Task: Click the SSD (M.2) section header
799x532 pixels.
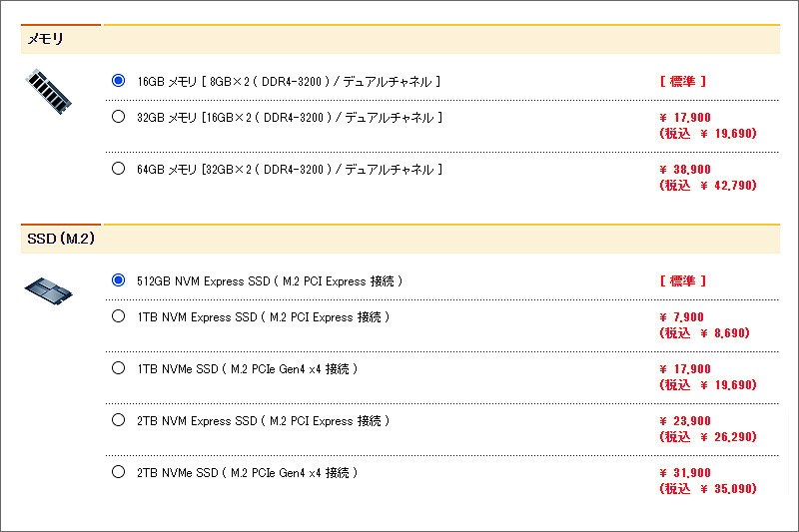Action: (400, 239)
